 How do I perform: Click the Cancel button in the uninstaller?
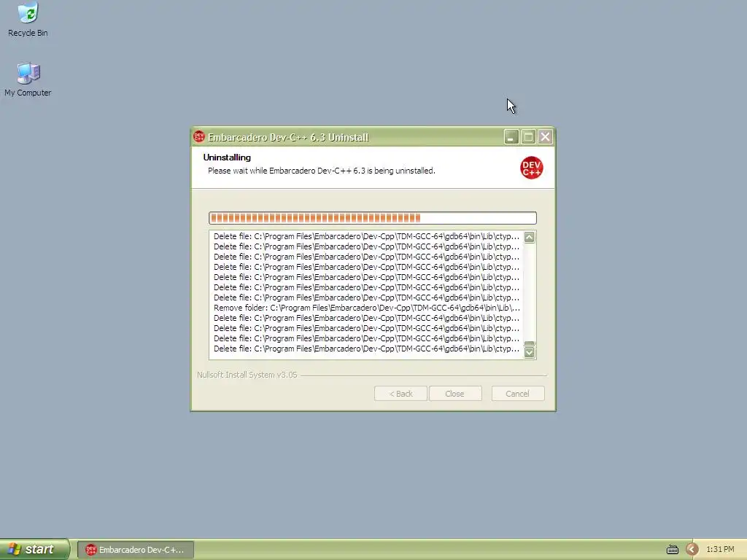click(518, 394)
